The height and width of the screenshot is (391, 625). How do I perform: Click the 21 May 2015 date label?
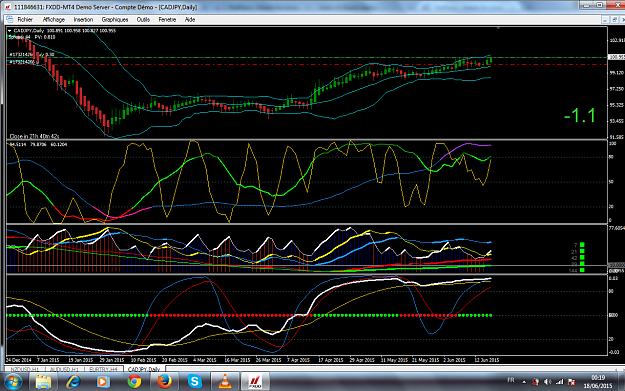click(x=425, y=360)
